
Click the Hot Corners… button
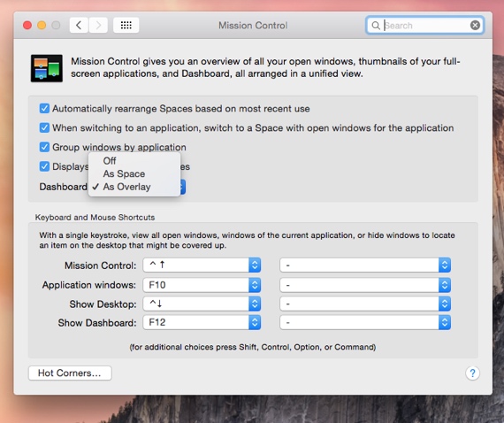click(x=70, y=373)
